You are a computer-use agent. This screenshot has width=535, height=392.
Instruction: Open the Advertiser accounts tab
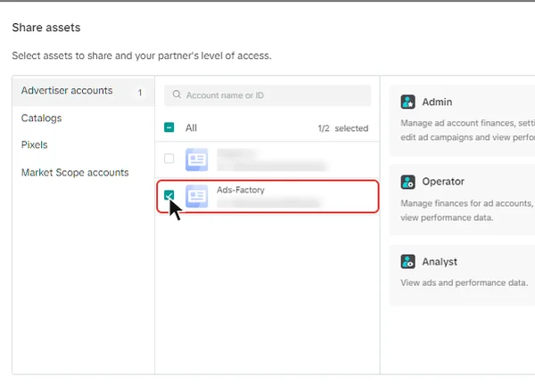click(83, 91)
